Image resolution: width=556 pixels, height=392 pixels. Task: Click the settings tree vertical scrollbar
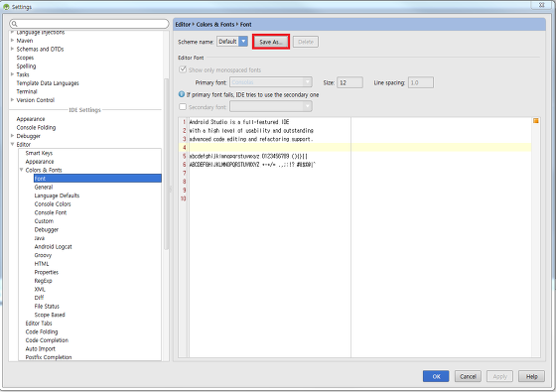click(x=166, y=163)
